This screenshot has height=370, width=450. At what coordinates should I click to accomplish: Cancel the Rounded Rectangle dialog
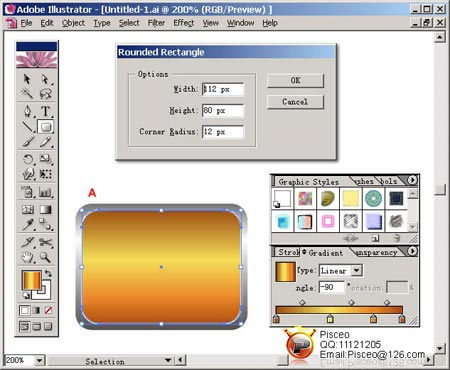[295, 102]
